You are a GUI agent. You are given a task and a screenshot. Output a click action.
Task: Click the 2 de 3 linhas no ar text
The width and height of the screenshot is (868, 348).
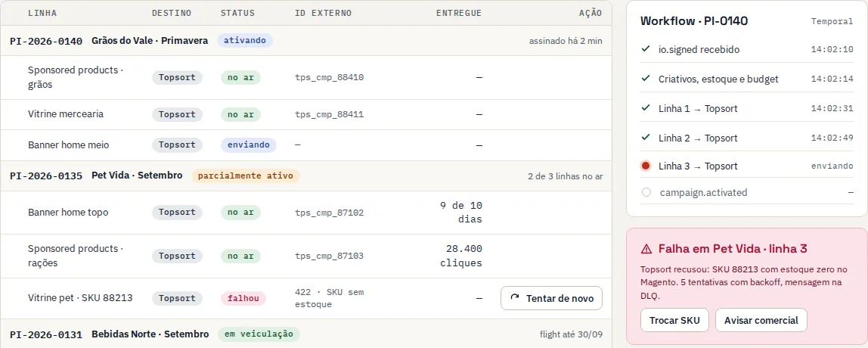566,176
